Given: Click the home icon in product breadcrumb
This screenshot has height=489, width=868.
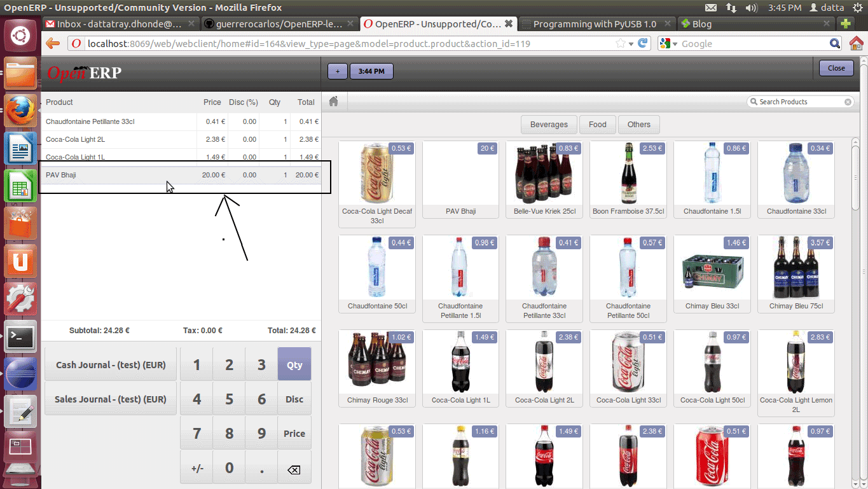Looking at the screenshot, I should tap(333, 102).
